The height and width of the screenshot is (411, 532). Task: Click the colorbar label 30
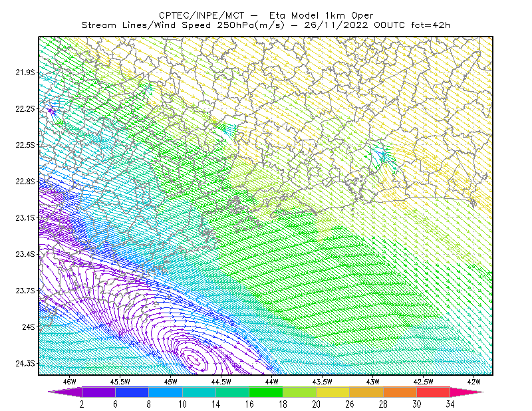(x=417, y=404)
